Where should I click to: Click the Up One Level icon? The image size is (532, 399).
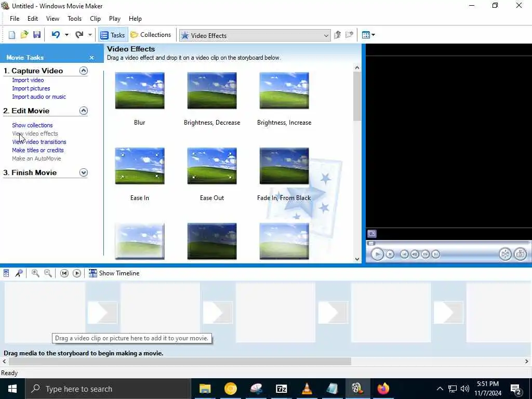337,35
